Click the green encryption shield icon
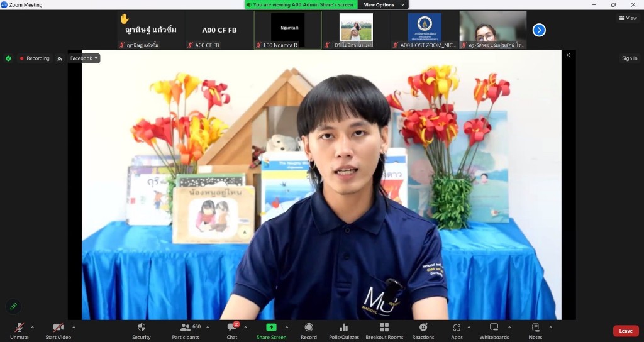Image resolution: width=644 pixels, height=342 pixels. click(x=8, y=58)
